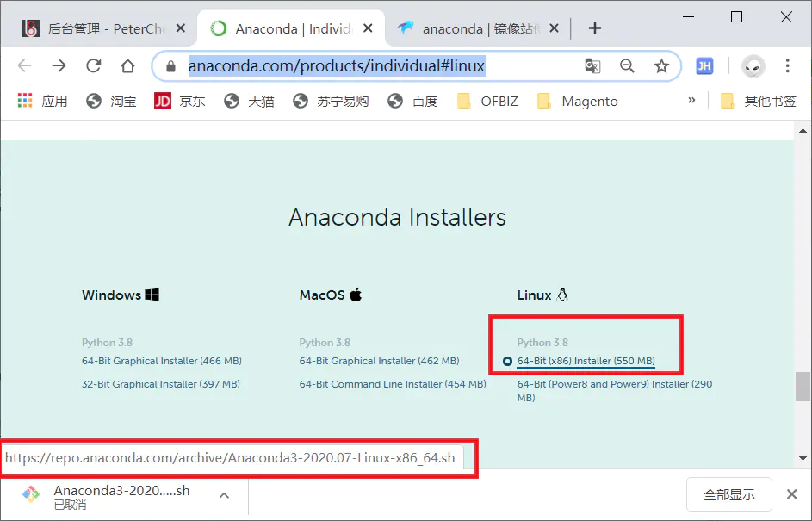This screenshot has width=812, height=521.
Task: Click the MacOS heading text
Action: click(322, 295)
